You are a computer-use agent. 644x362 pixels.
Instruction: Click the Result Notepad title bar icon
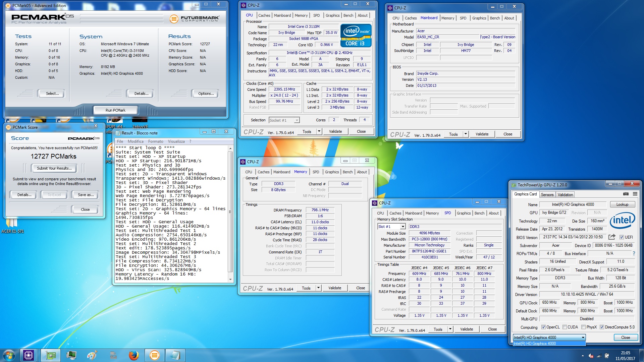point(118,133)
